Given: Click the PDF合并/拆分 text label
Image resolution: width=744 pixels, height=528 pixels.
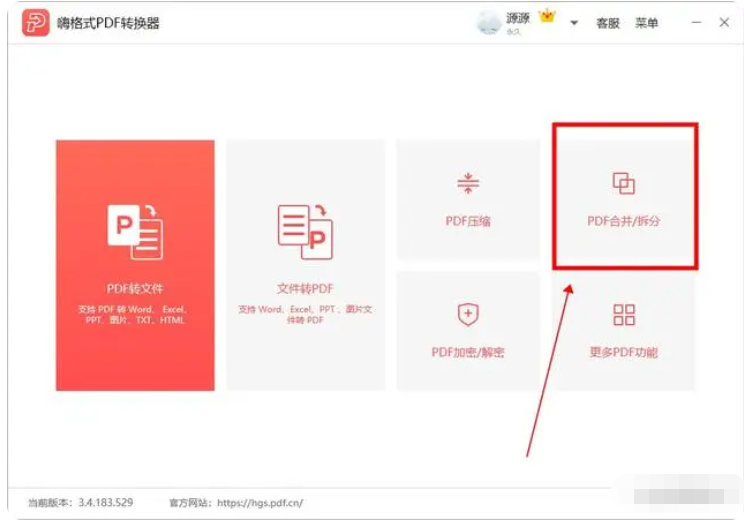Looking at the screenshot, I should (x=624, y=220).
